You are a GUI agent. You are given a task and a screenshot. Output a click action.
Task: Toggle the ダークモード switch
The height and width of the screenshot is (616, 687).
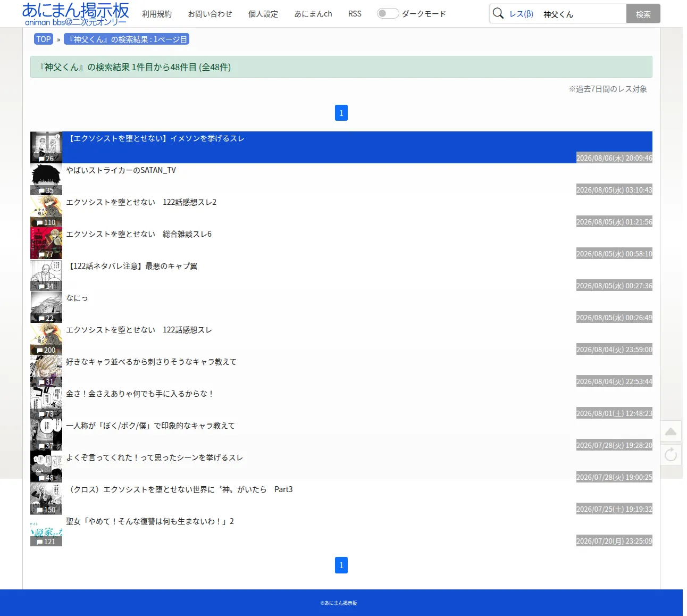388,13
